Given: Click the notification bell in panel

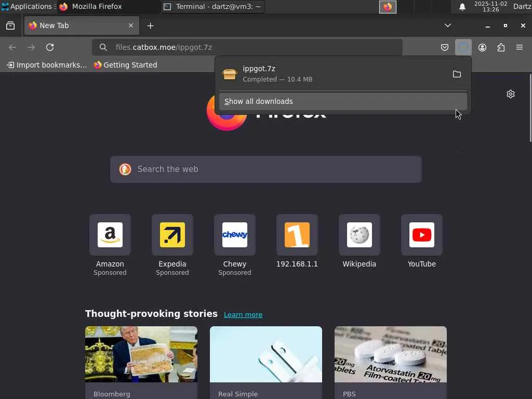Looking at the screenshot, I should pos(462,7).
